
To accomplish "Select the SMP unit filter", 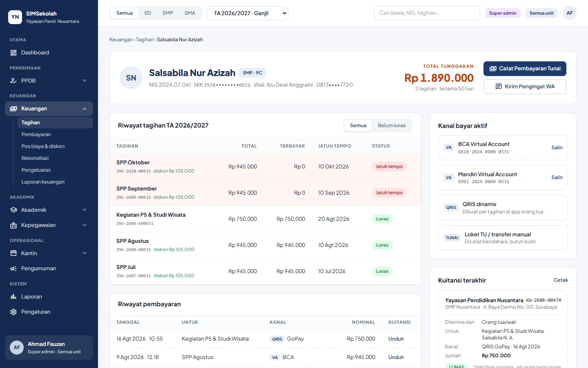I will [168, 13].
